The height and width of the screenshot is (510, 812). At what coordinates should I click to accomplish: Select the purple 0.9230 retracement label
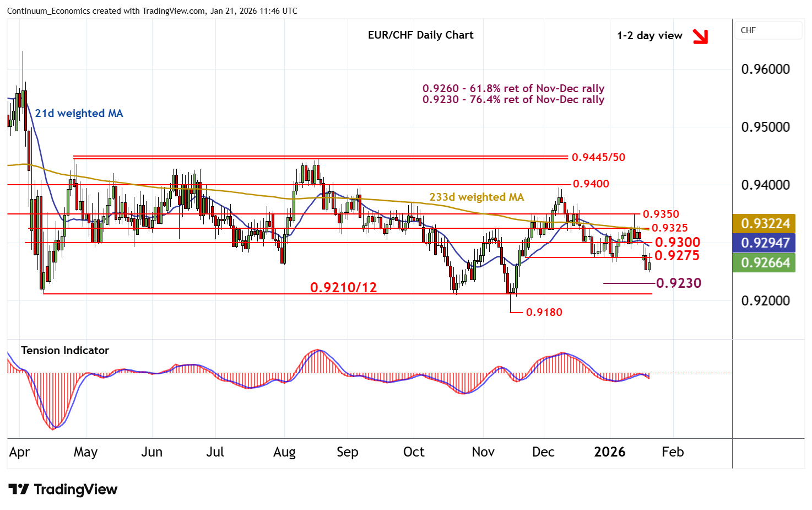pos(678,283)
